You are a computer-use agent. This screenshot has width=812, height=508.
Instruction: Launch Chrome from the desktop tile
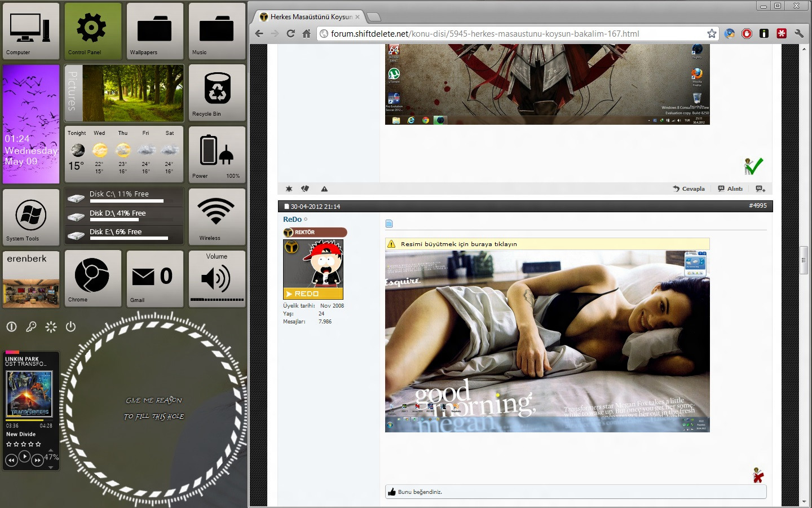point(93,279)
